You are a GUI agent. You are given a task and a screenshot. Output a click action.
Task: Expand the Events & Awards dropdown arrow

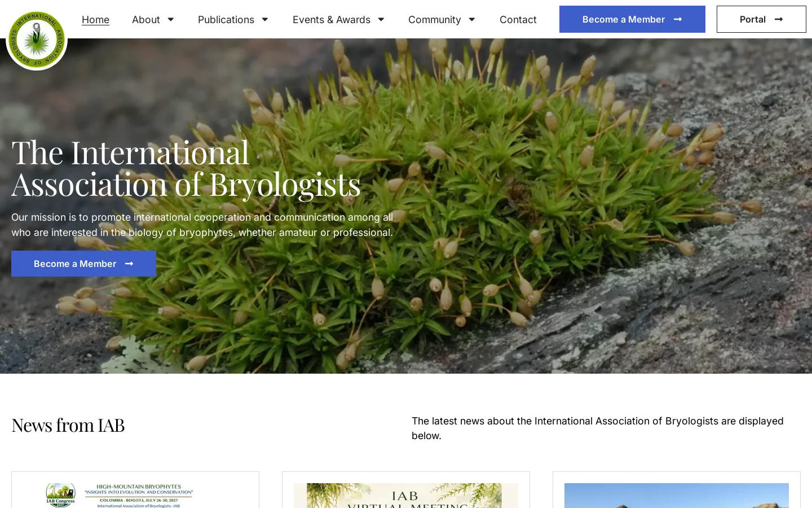[x=381, y=19]
